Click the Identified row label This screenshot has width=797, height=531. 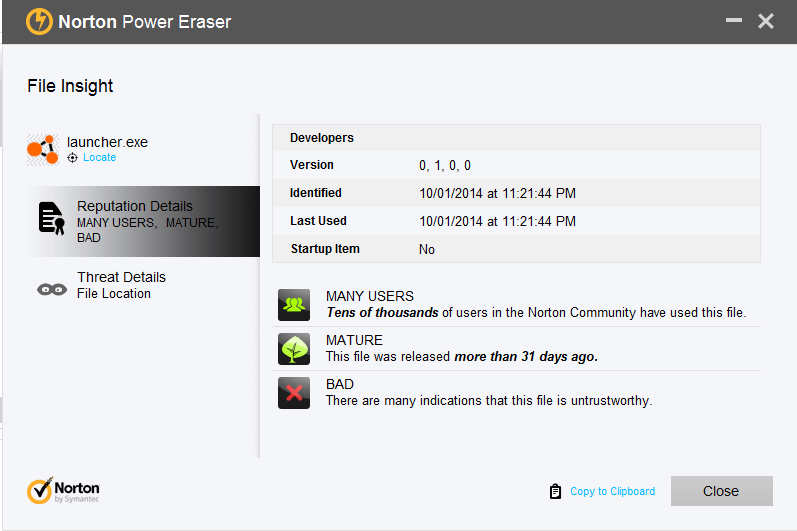(316, 193)
